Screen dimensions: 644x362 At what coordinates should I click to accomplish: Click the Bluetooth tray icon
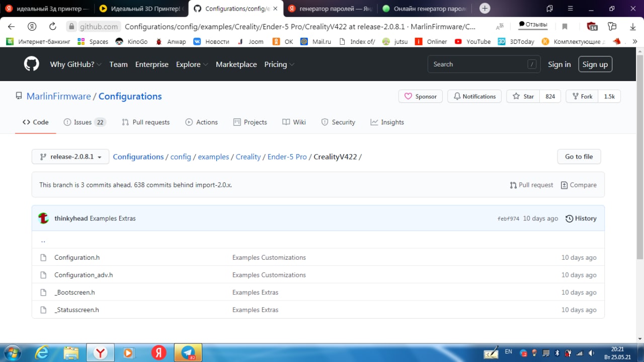[x=557, y=353]
